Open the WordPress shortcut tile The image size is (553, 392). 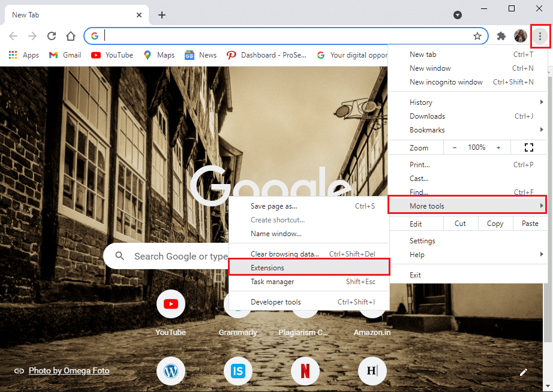coord(170,371)
